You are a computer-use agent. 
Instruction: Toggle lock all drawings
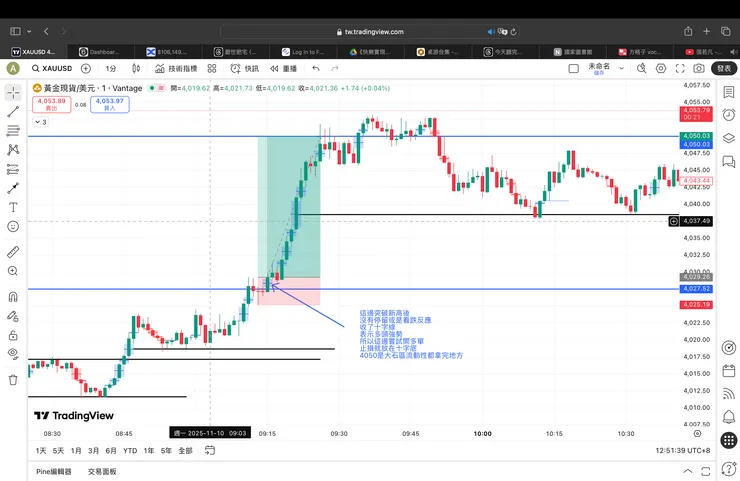point(13,335)
